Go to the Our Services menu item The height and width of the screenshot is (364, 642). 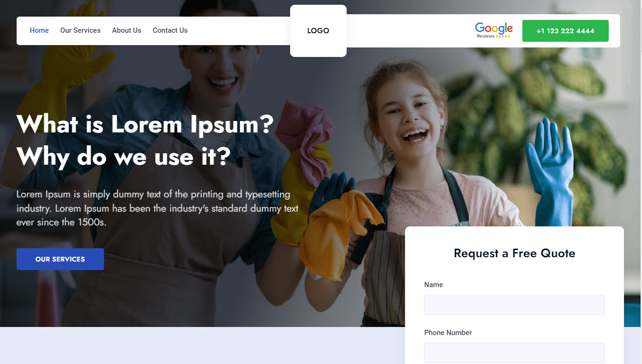click(x=80, y=30)
